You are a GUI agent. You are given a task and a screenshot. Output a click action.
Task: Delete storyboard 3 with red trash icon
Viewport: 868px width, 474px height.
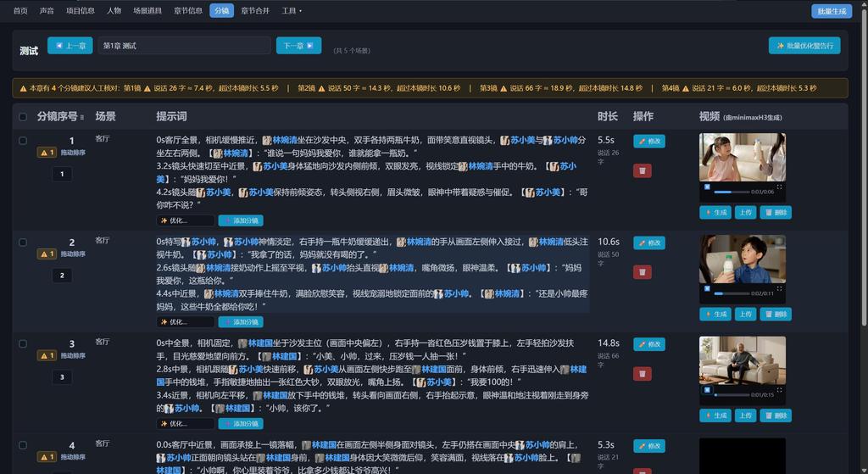(x=643, y=374)
